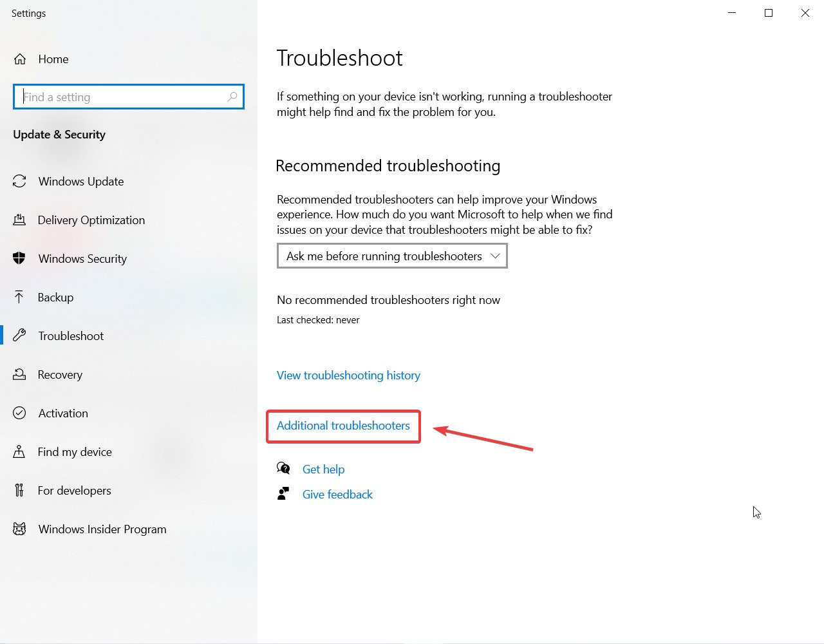Click the Windows Update refresh icon

tap(19, 182)
